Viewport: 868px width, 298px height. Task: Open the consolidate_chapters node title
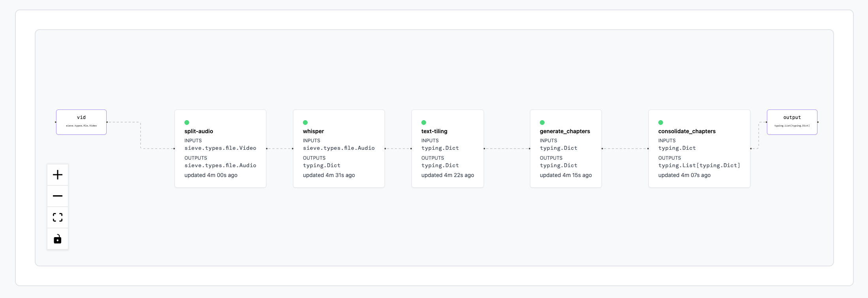click(687, 131)
